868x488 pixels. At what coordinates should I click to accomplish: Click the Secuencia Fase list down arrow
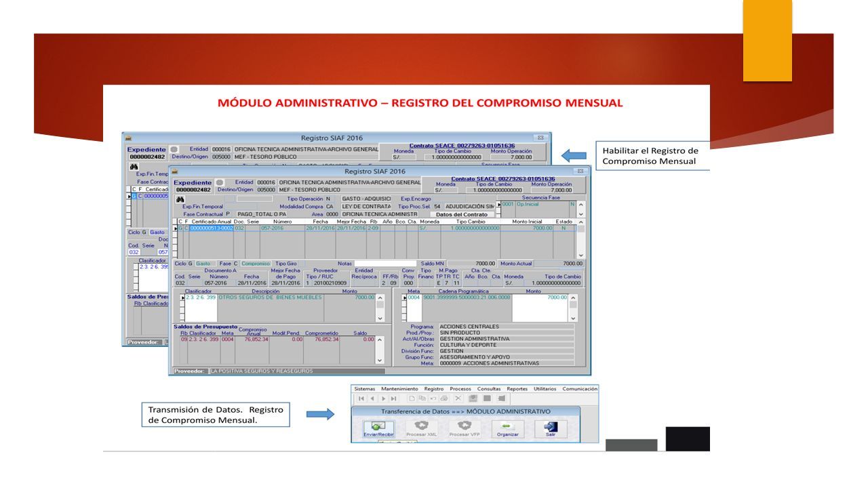click(x=580, y=214)
